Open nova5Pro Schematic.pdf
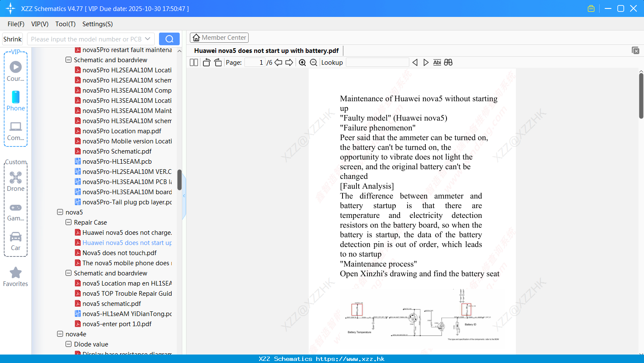Viewport: 644px width, 363px height. (113, 151)
